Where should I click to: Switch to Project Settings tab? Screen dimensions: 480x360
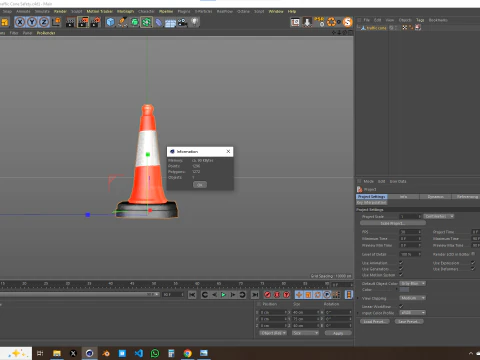372,197
